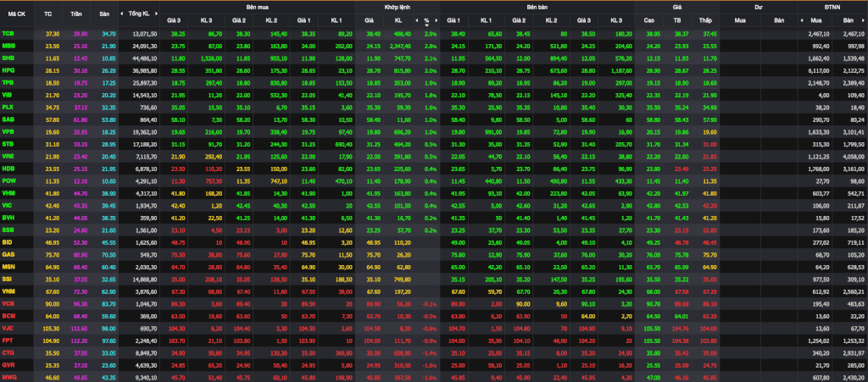Click the right arrow after ĐTNN Bán header

pos(864,20)
